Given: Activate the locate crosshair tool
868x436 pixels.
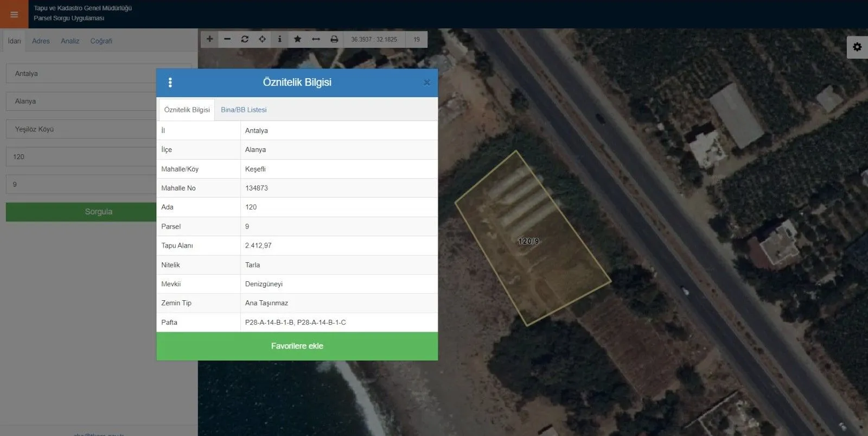Looking at the screenshot, I should (262, 39).
